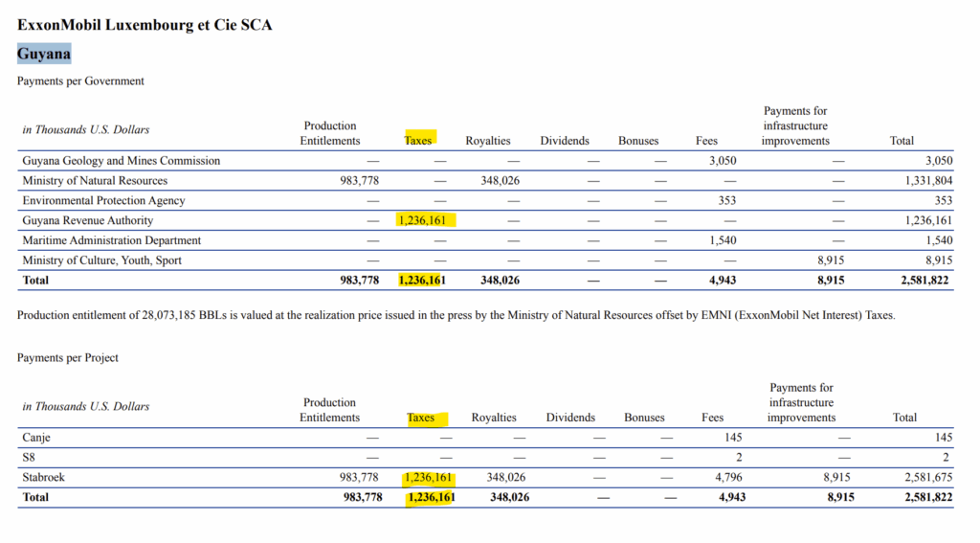Click the 1,540 fees value for Maritime Administration
Image resolution: width=980 pixels, height=543 pixels.
722,240
